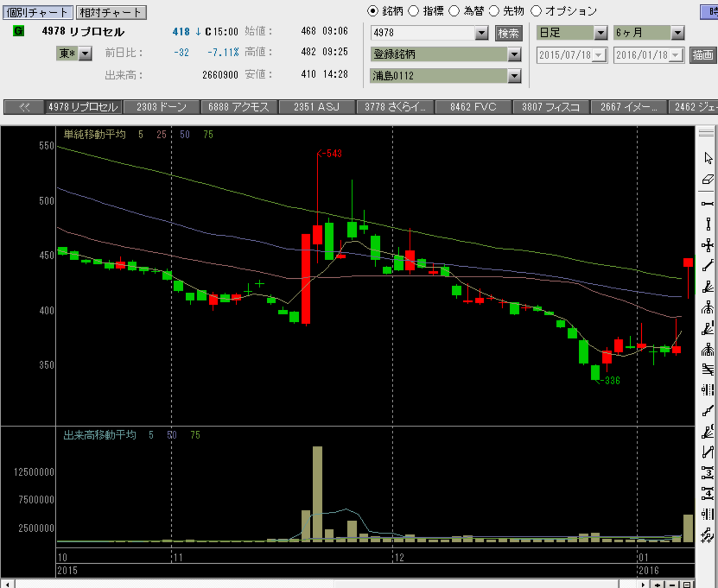Click lower vertical bars indicator tool
Image resolution: width=718 pixels, height=588 pixels.
coord(708,514)
